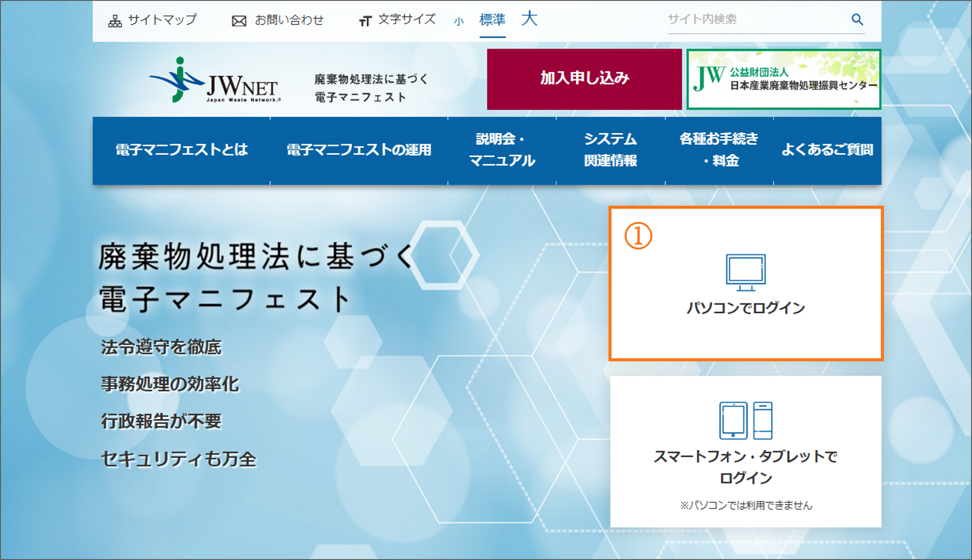Click the magnifying glass search icon
This screenshot has width=972, height=560.
[857, 19]
